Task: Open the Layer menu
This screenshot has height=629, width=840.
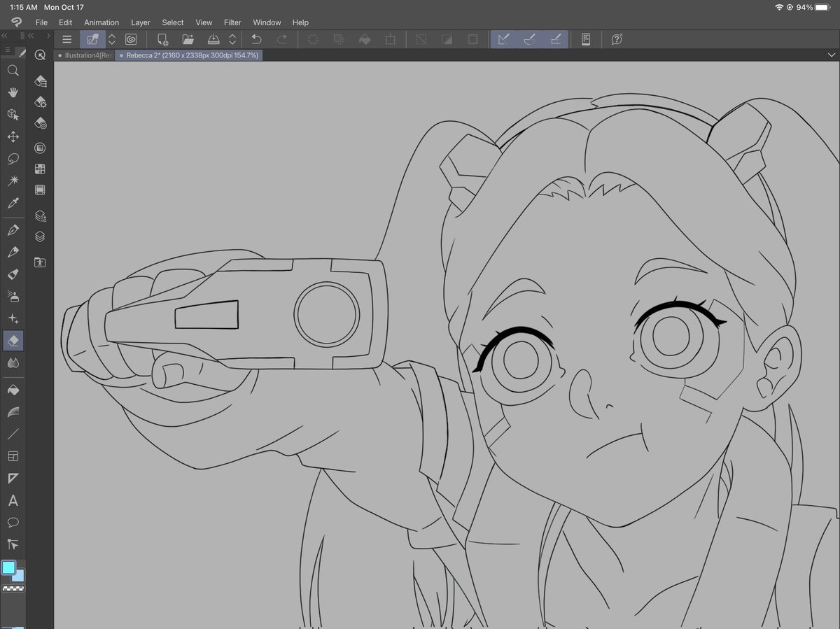Action: click(x=141, y=22)
